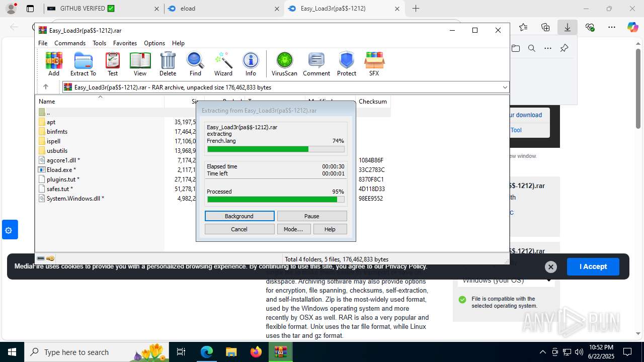Show hidden system tray icons
Image resolution: width=644 pixels, height=362 pixels.
[x=542, y=352]
